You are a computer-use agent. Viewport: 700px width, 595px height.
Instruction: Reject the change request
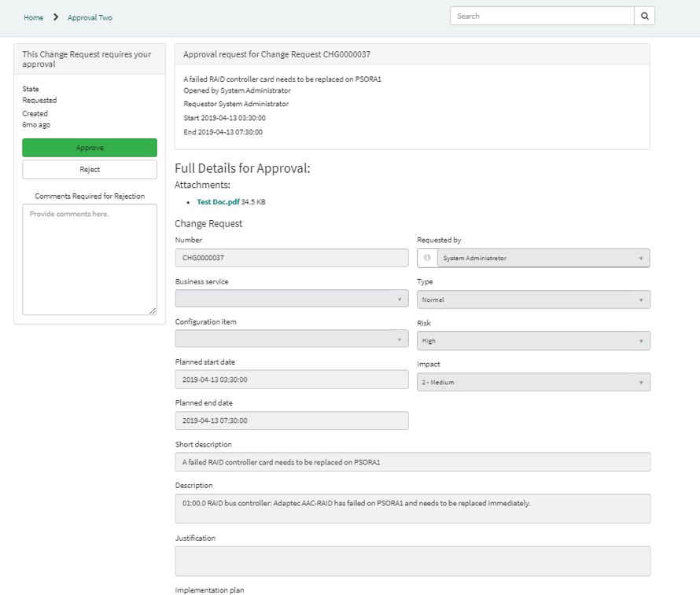click(x=90, y=170)
